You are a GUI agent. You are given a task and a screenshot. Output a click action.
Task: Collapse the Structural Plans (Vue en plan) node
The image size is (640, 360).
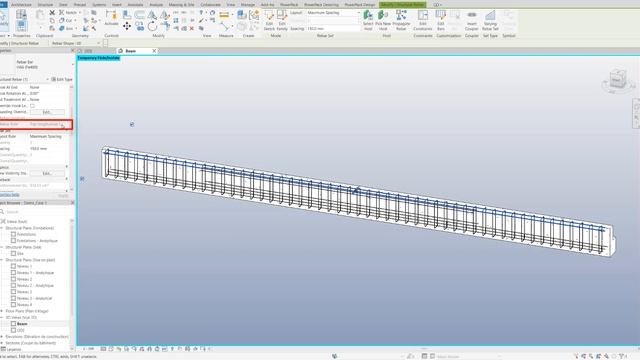[2, 260]
